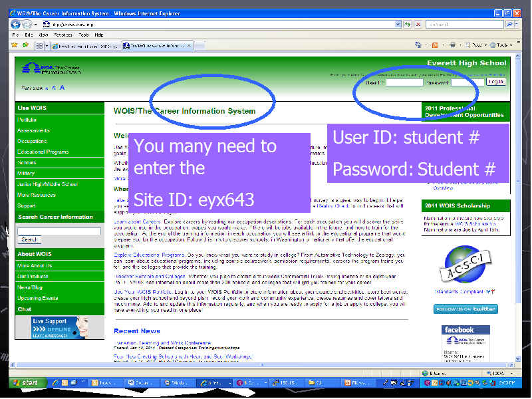
Task: Open the Tools menu in the menu bar
Action: pyautogui.click(x=84, y=35)
